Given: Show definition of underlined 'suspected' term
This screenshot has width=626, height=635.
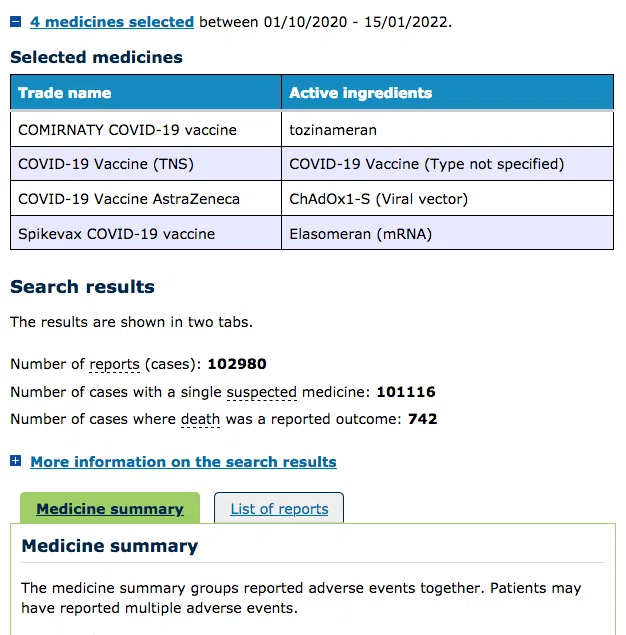Looking at the screenshot, I should [x=262, y=392].
